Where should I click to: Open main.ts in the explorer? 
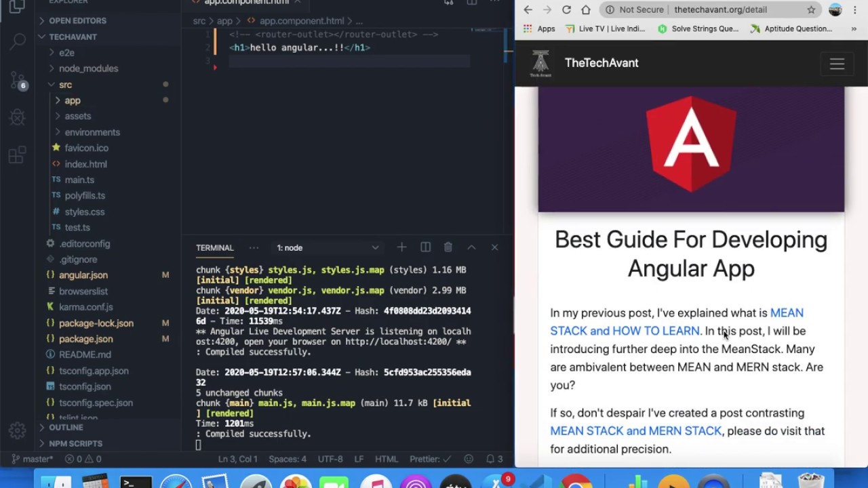(x=79, y=180)
